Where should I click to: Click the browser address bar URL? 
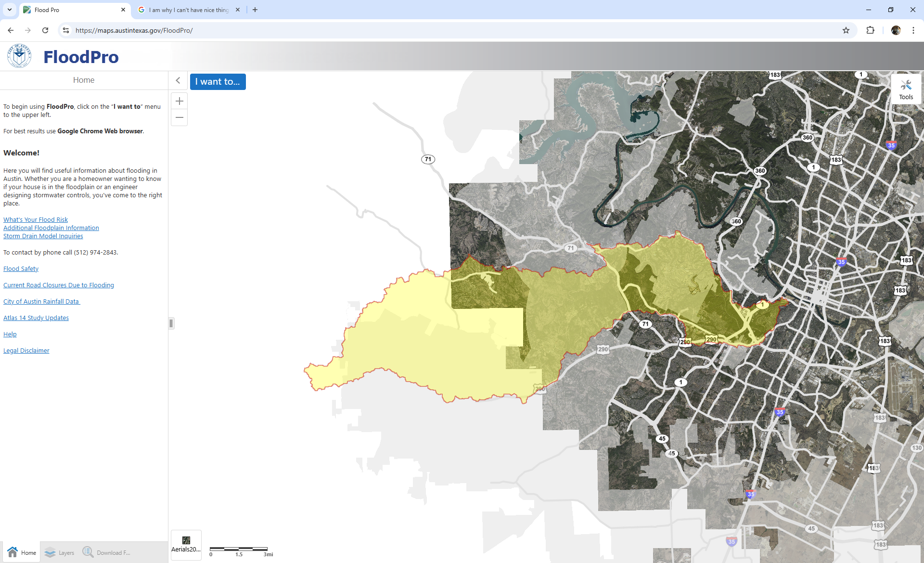coord(134,30)
